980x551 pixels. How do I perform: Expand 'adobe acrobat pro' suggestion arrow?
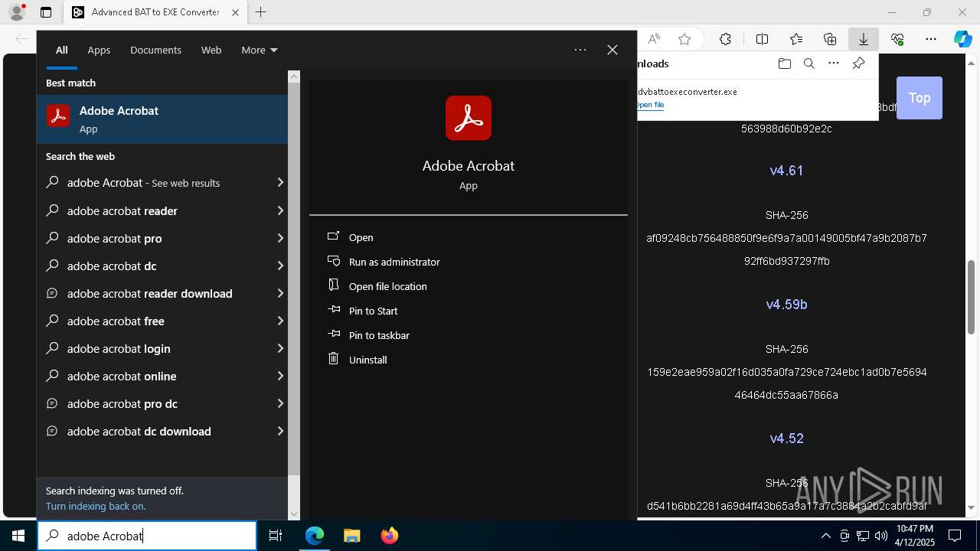coord(280,238)
